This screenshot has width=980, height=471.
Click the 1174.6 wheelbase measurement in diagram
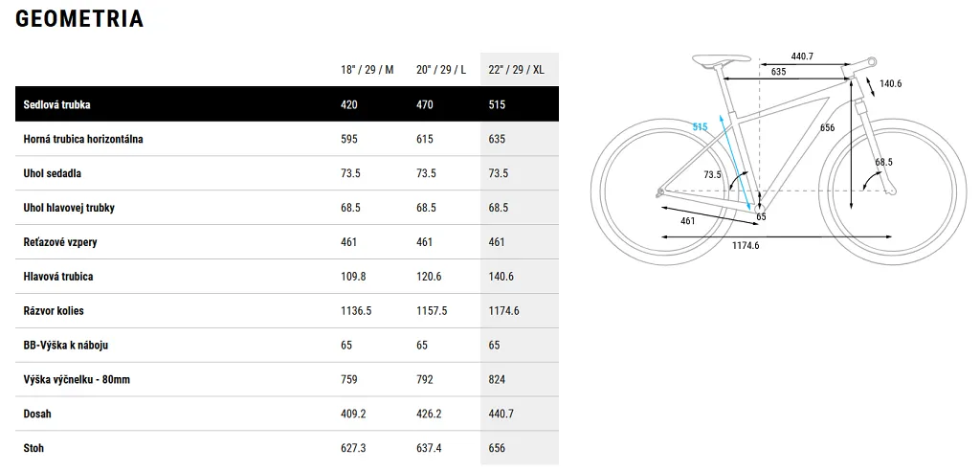coord(746,245)
